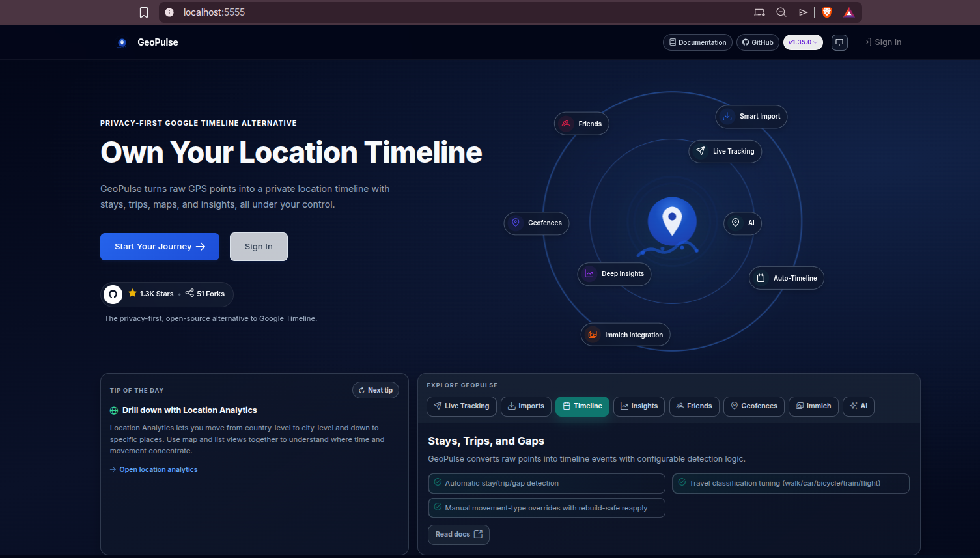Click the Tip of the Day label
The width and height of the screenshot is (980, 558).
coord(137,391)
